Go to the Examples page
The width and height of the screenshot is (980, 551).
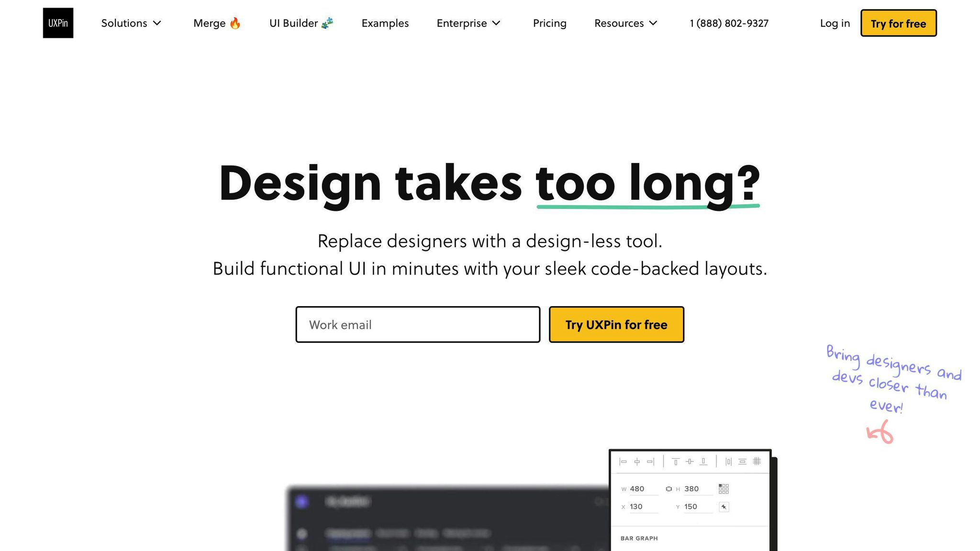[x=385, y=23]
